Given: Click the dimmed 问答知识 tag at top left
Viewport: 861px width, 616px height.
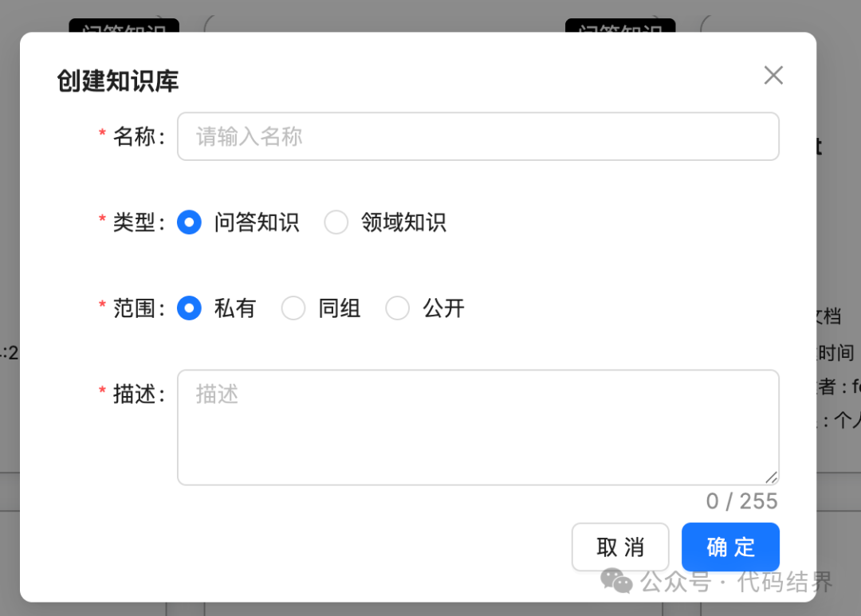Looking at the screenshot, I should (x=124, y=27).
